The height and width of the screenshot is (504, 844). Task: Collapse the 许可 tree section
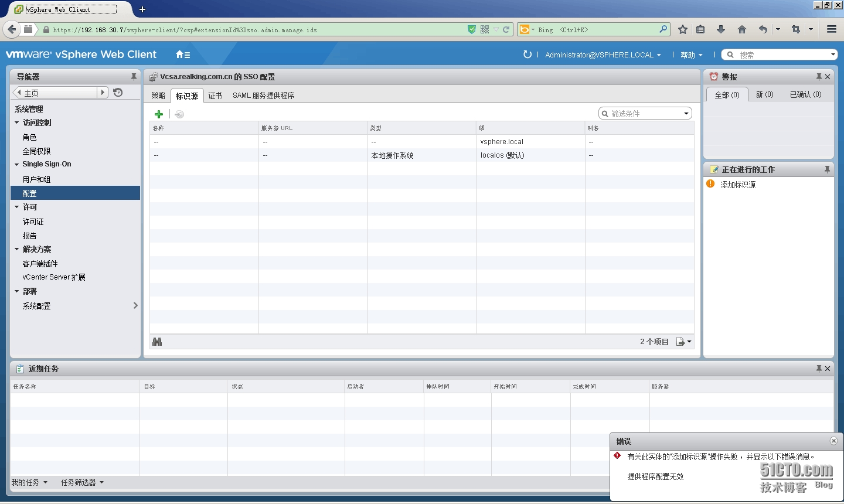click(x=16, y=207)
